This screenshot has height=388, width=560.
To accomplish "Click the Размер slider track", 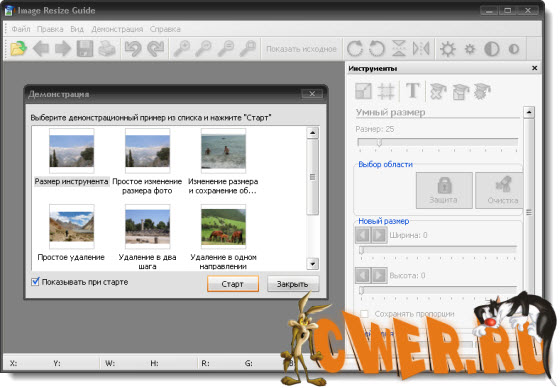I will pyautogui.click(x=438, y=142).
